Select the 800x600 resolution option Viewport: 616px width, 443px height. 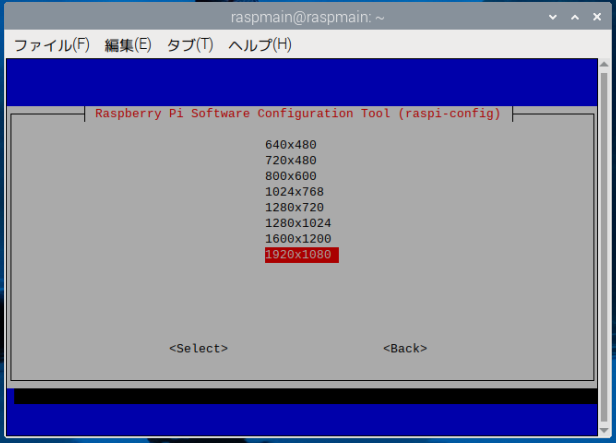(291, 176)
